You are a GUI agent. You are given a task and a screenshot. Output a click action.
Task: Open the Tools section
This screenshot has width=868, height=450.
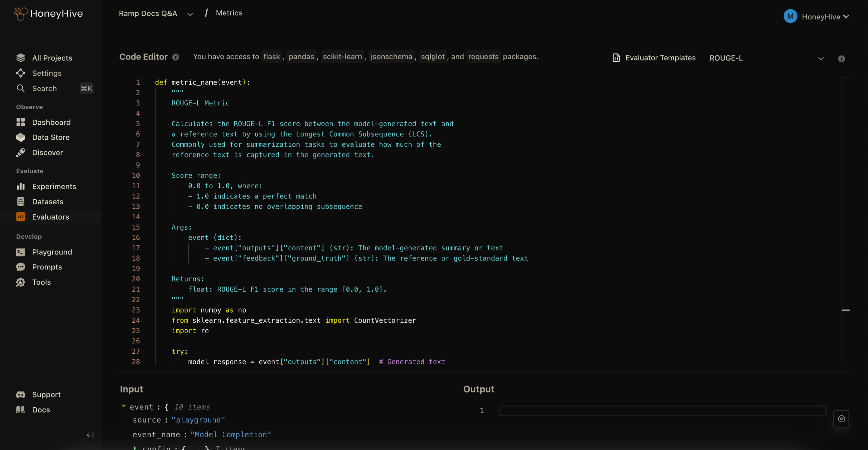pyautogui.click(x=41, y=283)
